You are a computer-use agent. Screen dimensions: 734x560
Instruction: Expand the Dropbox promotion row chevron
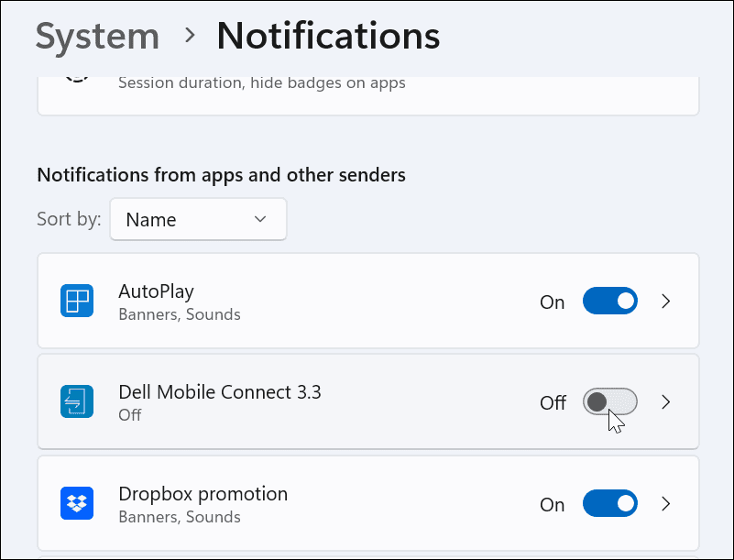[666, 503]
